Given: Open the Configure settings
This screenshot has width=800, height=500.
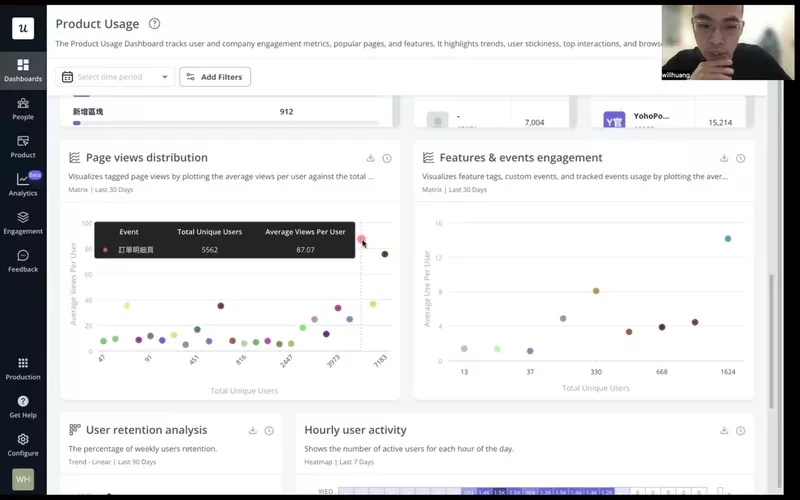Looking at the screenshot, I should point(22,444).
